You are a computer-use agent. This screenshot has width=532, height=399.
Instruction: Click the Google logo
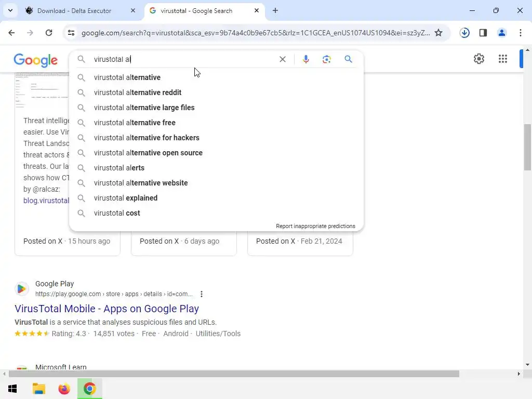(x=36, y=60)
